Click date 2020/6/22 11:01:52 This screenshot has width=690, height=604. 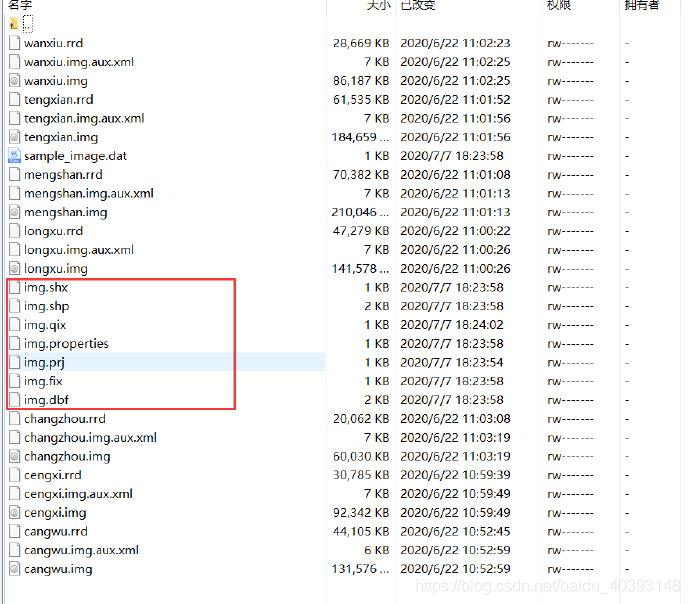point(455,100)
